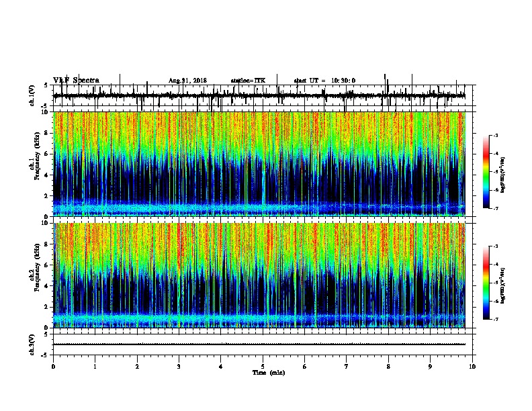Click the "-5" tick of ch.1(V) axis
532x411 pixels.
(45, 106)
